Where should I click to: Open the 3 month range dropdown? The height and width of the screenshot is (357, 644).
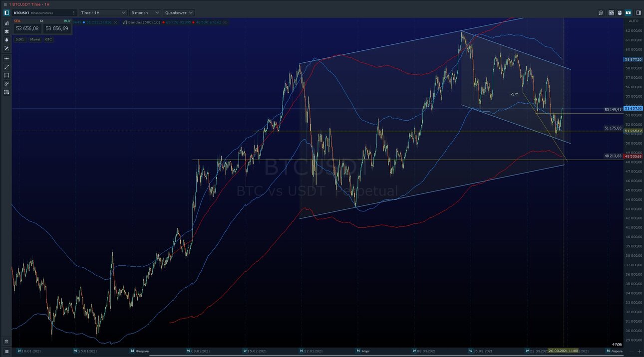(x=145, y=12)
